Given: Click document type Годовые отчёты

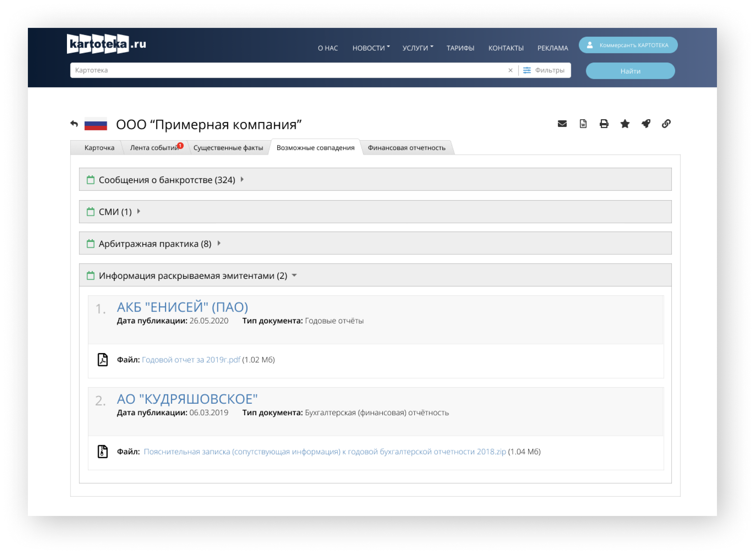Looking at the screenshot, I should click(x=334, y=321).
